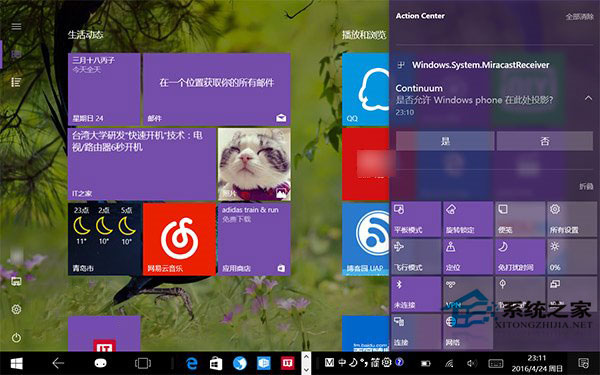Toggle the IME moon half-width icon
The width and height of the screenshot is (600, 375).
pos(354,362)
